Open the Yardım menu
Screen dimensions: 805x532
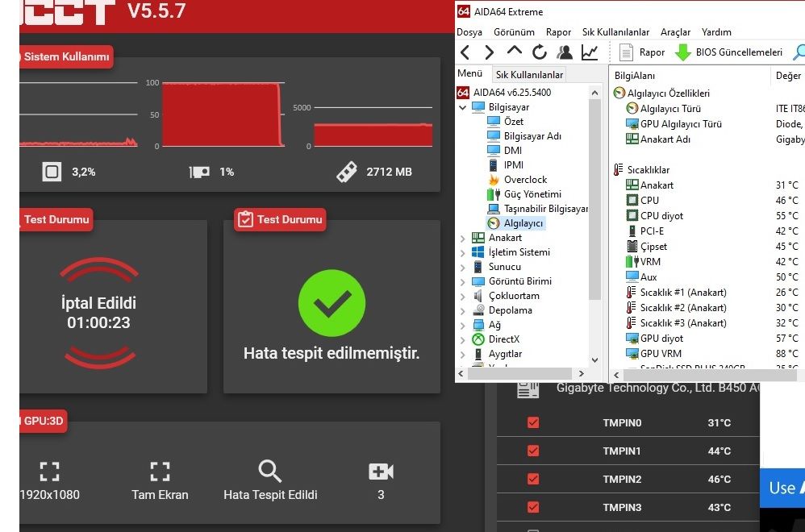coord(716,31)
